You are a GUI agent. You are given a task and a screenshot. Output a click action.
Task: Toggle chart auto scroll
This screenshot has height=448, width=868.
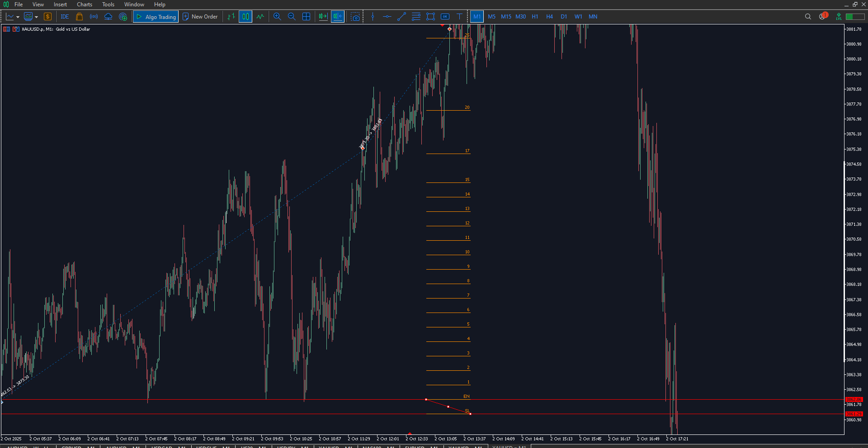[x=323, y=17]
